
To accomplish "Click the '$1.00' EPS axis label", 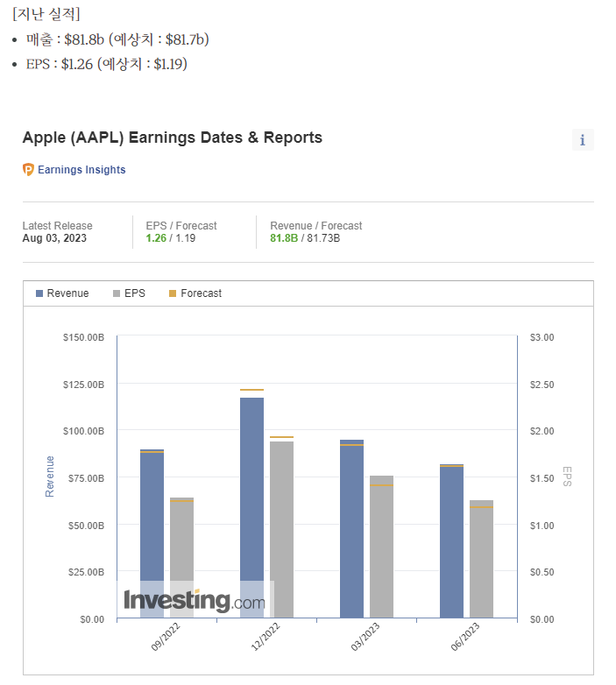I will click(542, 526).
